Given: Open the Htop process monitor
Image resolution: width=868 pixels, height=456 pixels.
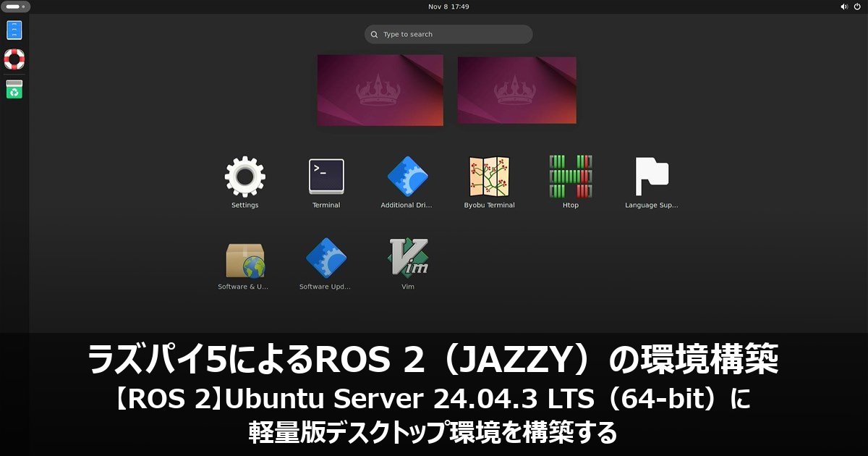Looking at the screenshot, I should pyautogui.click(x=570, y=178).
